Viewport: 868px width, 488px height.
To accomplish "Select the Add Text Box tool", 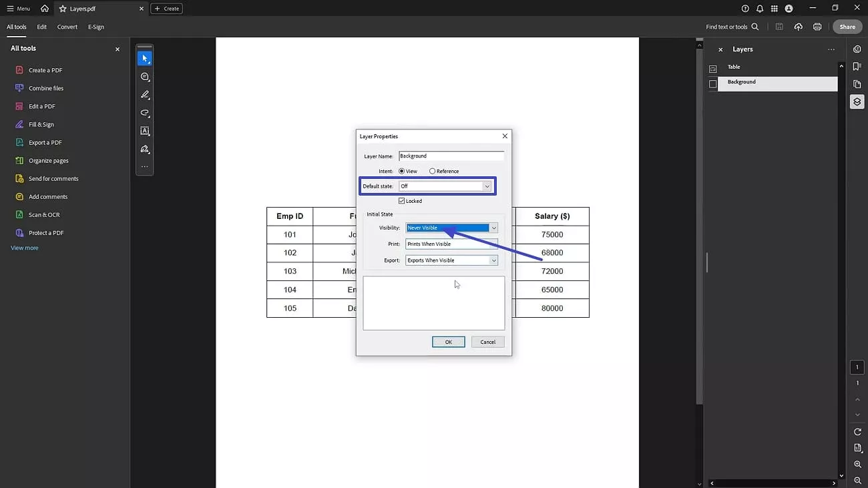I will click(x=144, y=131).
